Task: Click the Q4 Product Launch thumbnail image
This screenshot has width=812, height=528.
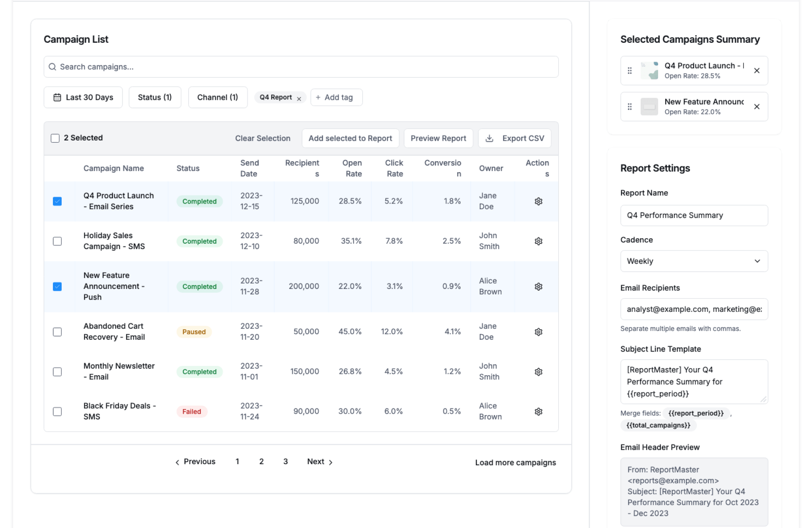Action: (x=649, y=71)
